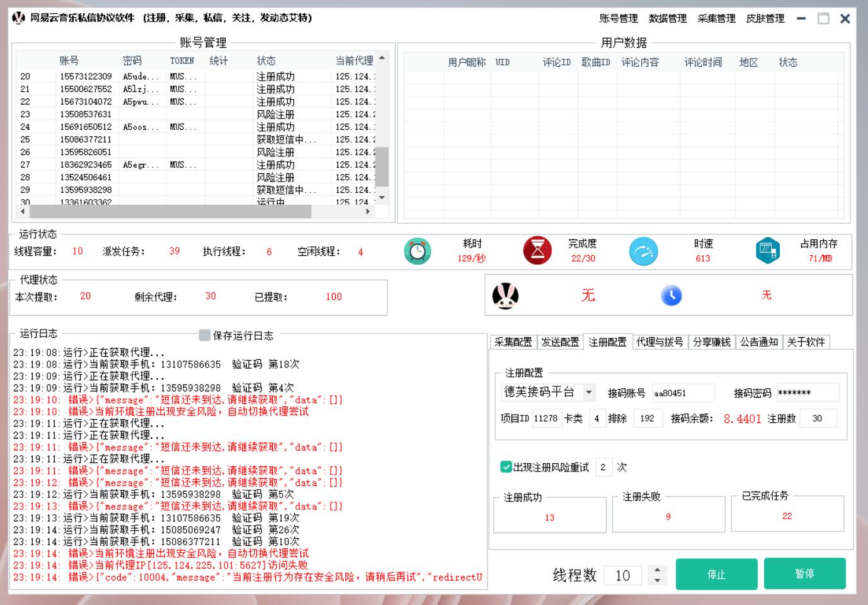The height and width of the screenshot is (605, 868).
Task: Toggle the 保存运行日志 checkbox
Action: click(x=205, y=335)
